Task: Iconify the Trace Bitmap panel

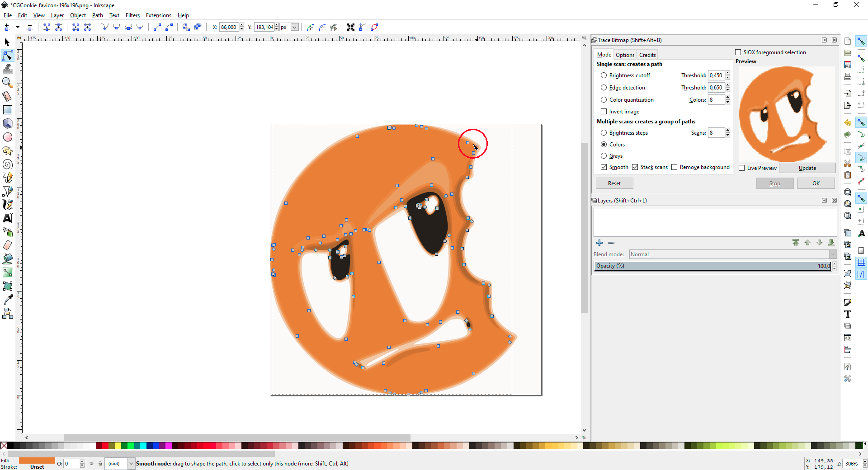Action: (x=824, y=40)
